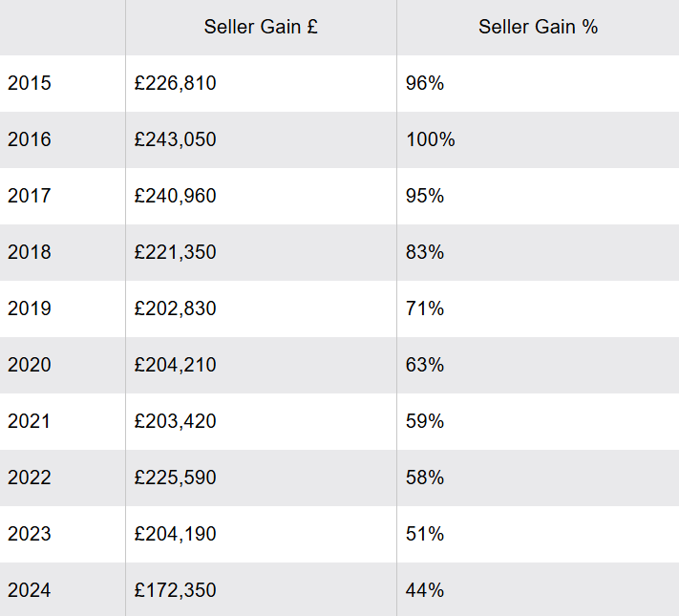Select the £226,810 cell
Viewport: 679px width, 616px height.
tap(176, 83)
